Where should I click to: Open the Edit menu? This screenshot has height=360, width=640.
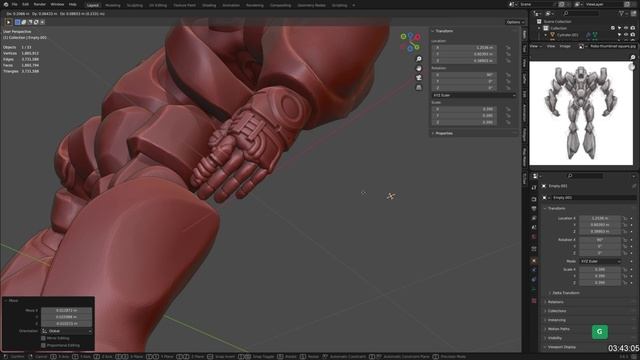coord(25,4)
